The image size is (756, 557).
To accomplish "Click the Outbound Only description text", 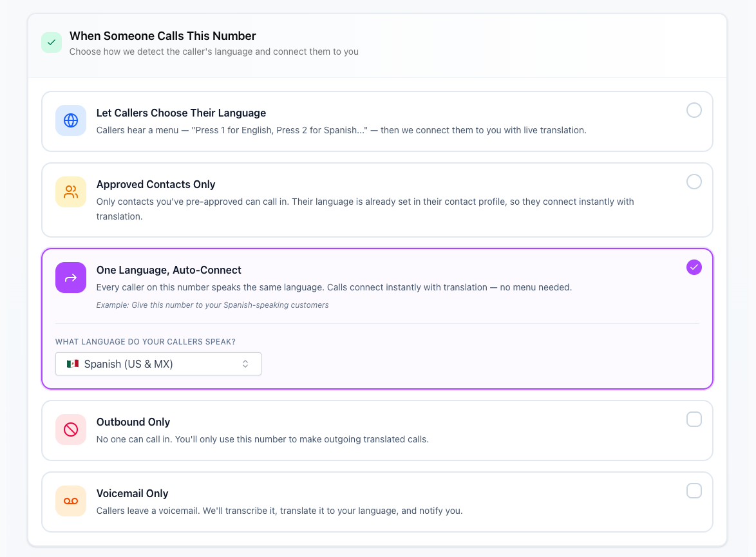I will 263,439.
